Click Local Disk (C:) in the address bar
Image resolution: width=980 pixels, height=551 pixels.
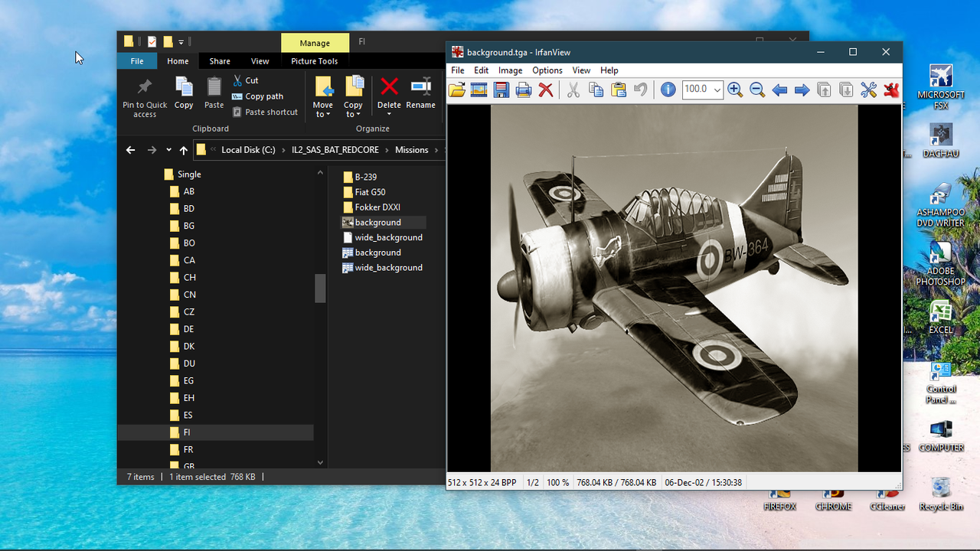click(x=248, y=150)
